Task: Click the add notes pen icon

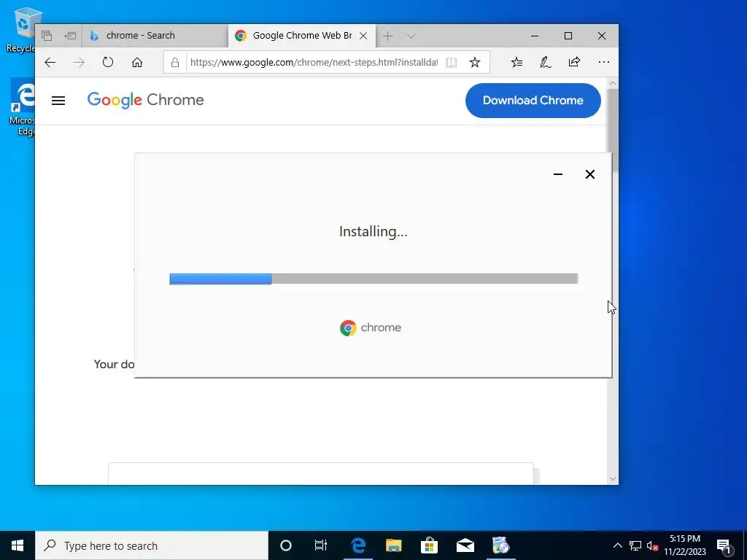Action: (546, 63)
